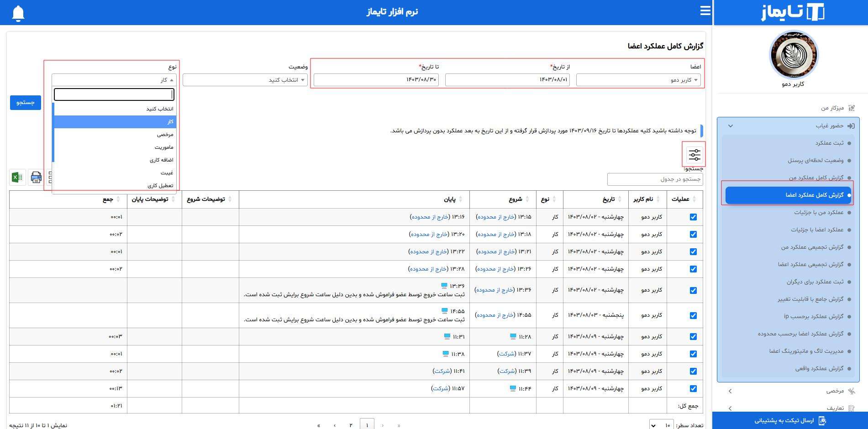Click monitor icon beside start time 11:28

[x=513, y=336]
